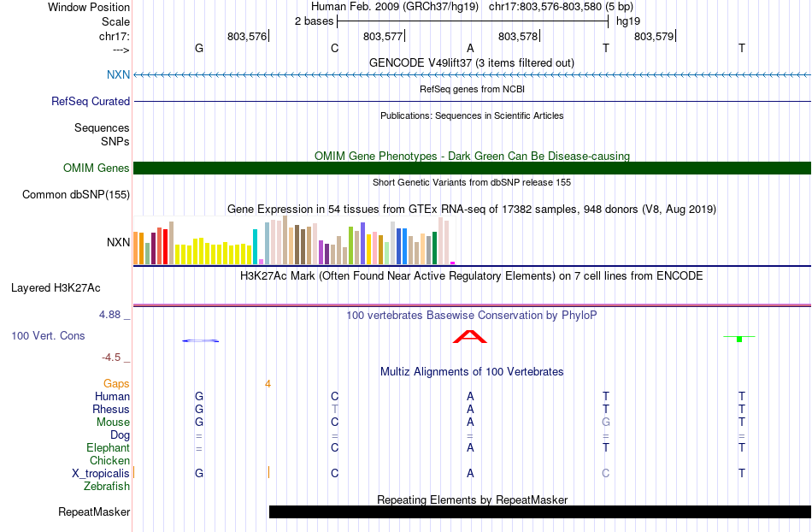Click the black NXN label beside GTEx chart
Image resolution: width=812 pixels, height=532 pixels.
coord(118,242)
